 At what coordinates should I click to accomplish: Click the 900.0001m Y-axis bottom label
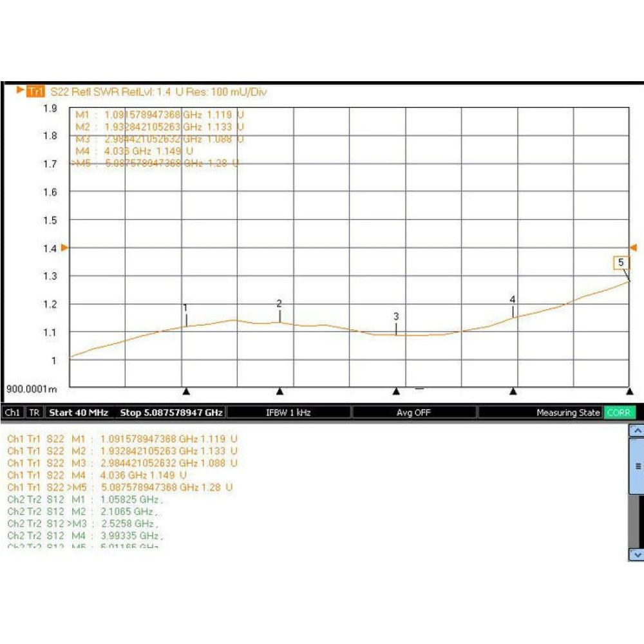[31, 388]
